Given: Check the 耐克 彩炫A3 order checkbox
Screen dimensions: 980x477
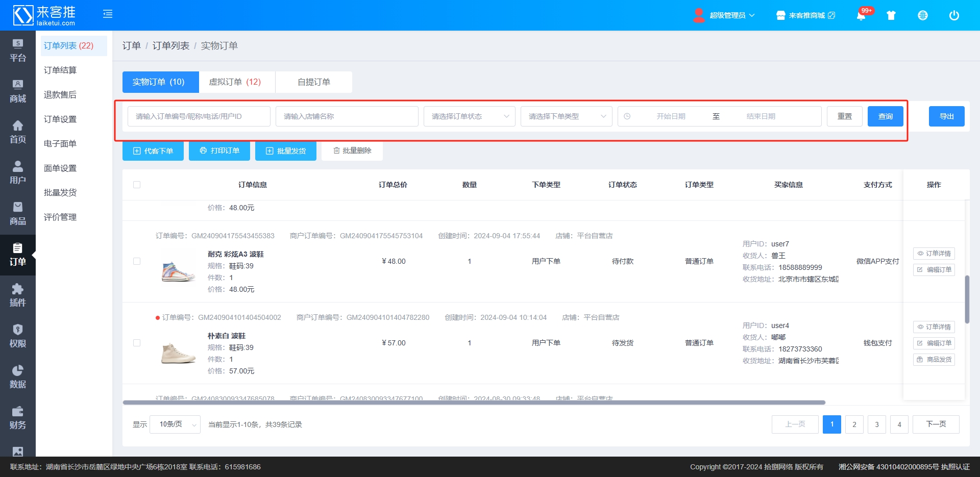Looking at the screenshot, I should tap(137, 261).
